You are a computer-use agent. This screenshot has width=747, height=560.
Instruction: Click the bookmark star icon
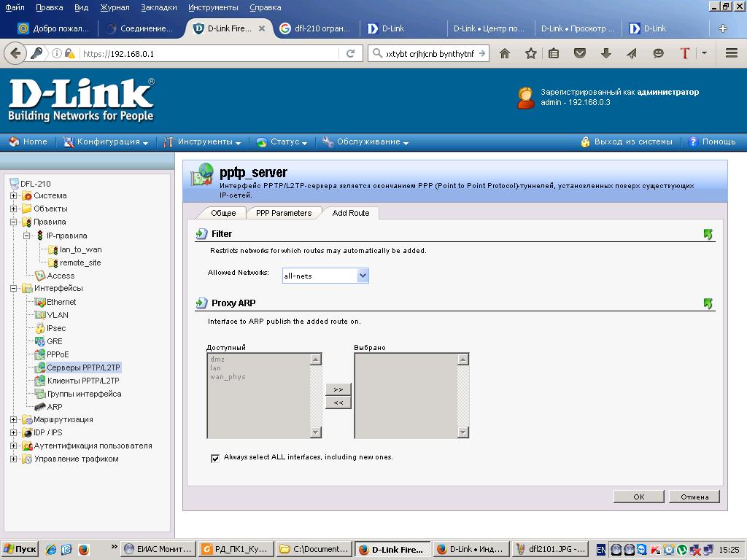(531, 53)
